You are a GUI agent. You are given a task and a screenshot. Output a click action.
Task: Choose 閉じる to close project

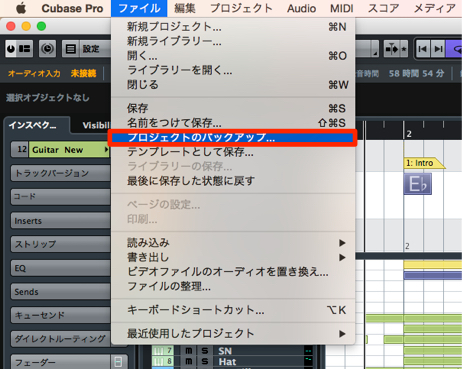pyautogui.click(x=233, y=85)
